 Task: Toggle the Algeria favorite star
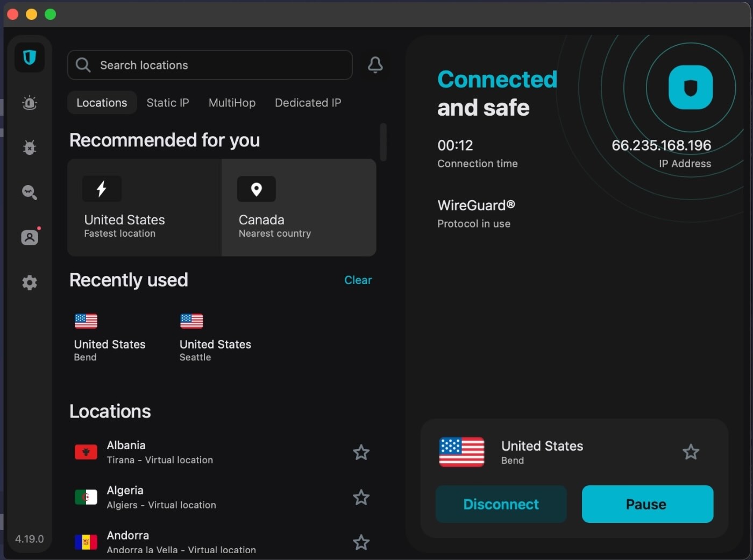(361, 498)
